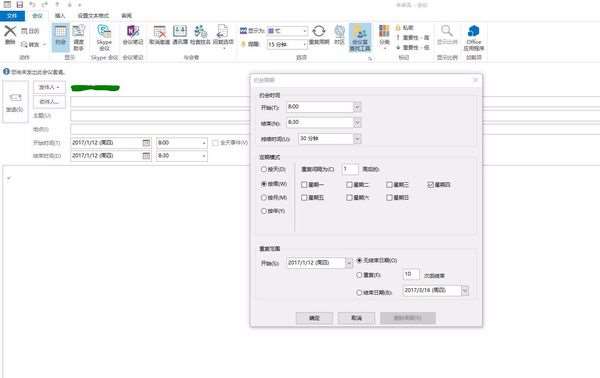Open Response Options (响应选项) icon

[x=223, y=31]
